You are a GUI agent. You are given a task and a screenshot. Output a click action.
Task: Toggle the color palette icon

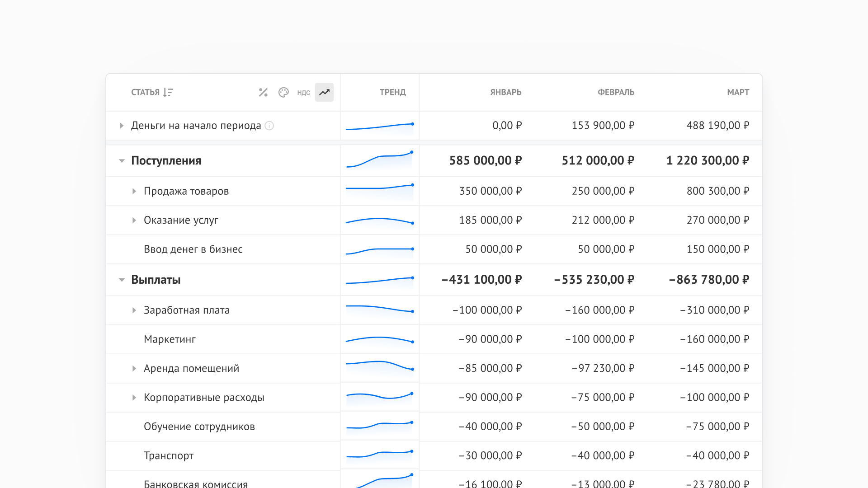[x=283, y=92]
